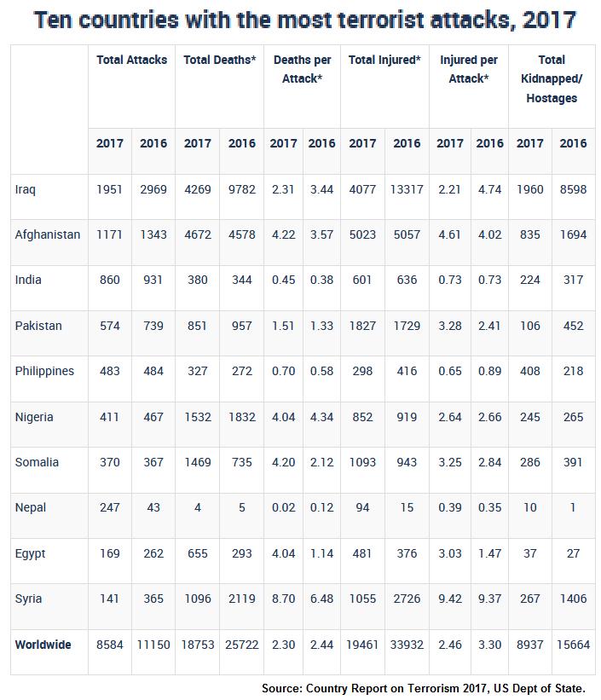Select the Injured per Attack* header
The height and width of the screenshot is (700, 601).
tap(469, 69)
